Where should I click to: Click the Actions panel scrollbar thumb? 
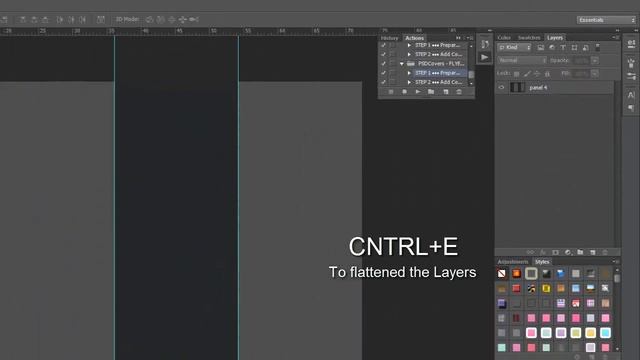pyautogui.click(x=471, y=74)
